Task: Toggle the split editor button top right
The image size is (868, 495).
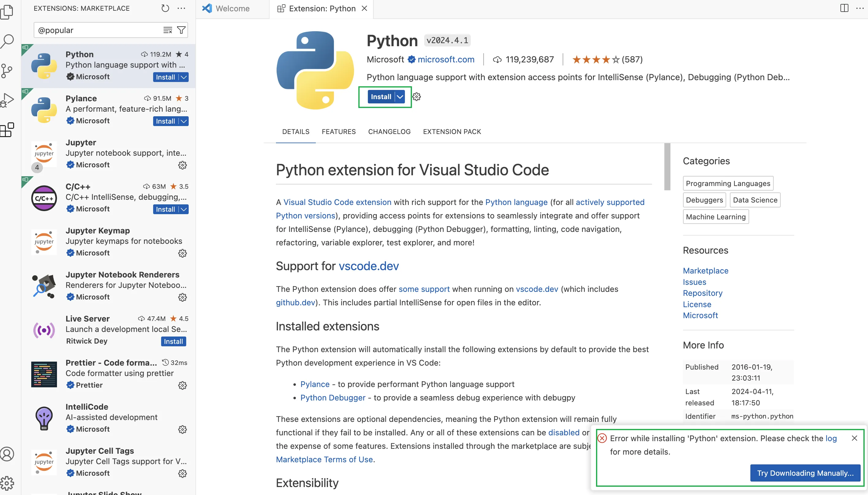Action: (x=844, y=8)
